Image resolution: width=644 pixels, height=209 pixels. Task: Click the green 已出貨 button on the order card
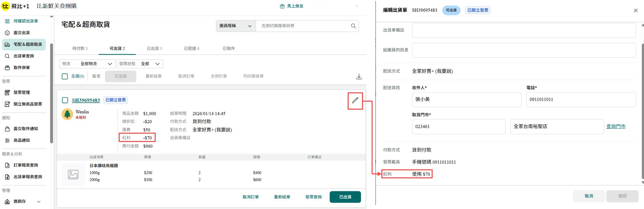tap(345, 197)
